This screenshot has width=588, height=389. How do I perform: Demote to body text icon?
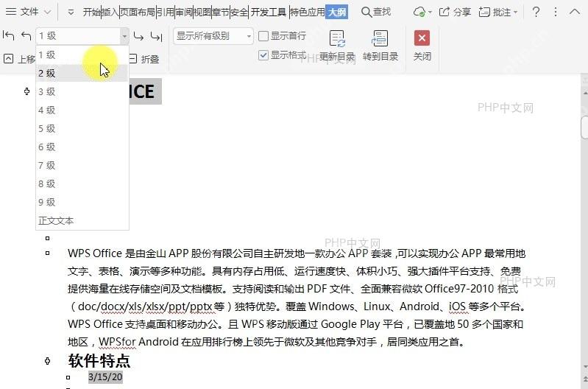coord(156,36)
